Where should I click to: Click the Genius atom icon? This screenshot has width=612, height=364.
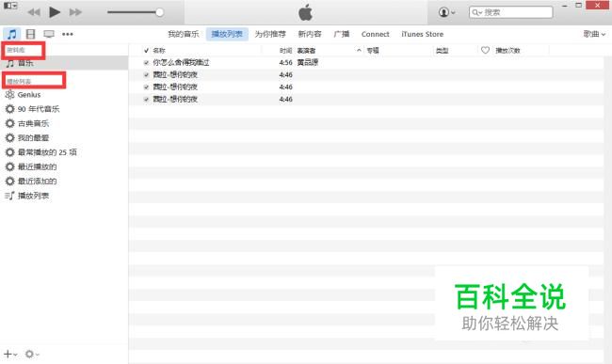tap(9, 95)
